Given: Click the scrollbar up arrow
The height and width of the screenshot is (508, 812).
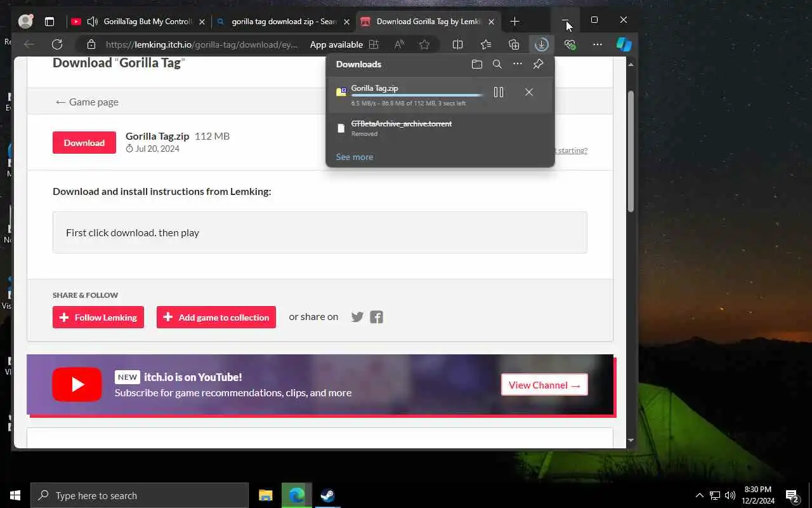Looking at the screenshot, I should (x=631, y=64).
